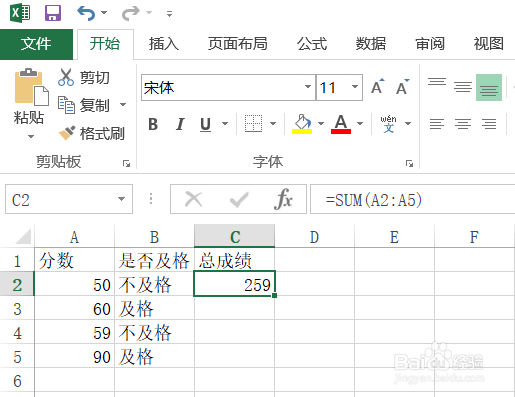Toggle bottom vertical alignment (highlighted)
Viewport: 515px width, 397px height.
(489, 87)
